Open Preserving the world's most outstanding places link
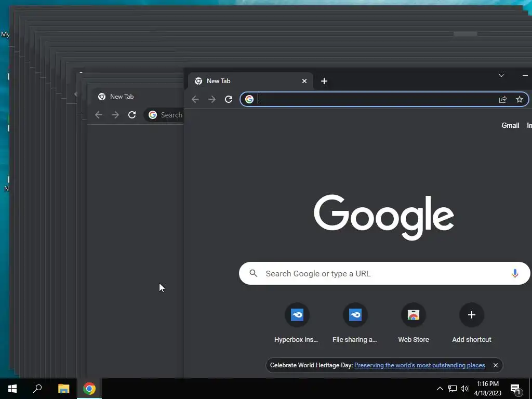 pos(420,365)
